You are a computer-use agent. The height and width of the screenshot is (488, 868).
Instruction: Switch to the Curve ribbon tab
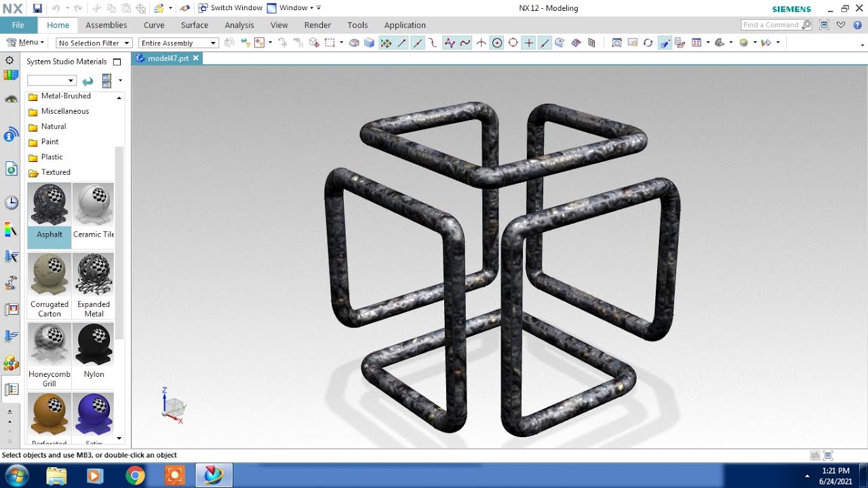click(154, 25)
